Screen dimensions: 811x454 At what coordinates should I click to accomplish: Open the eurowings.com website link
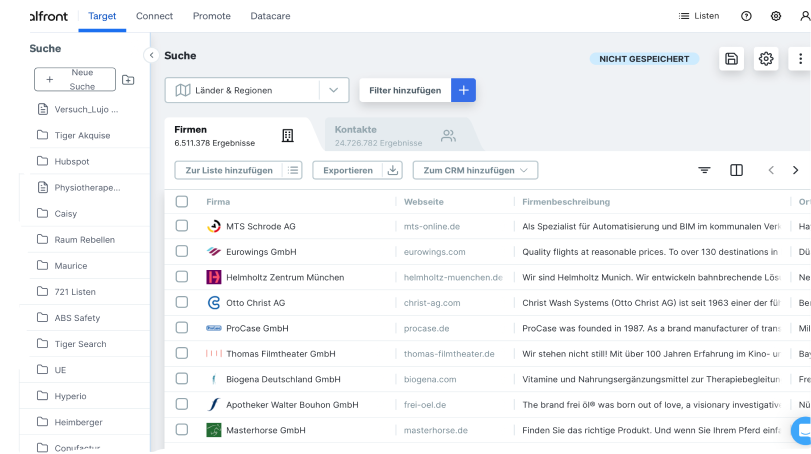(434, 252)
